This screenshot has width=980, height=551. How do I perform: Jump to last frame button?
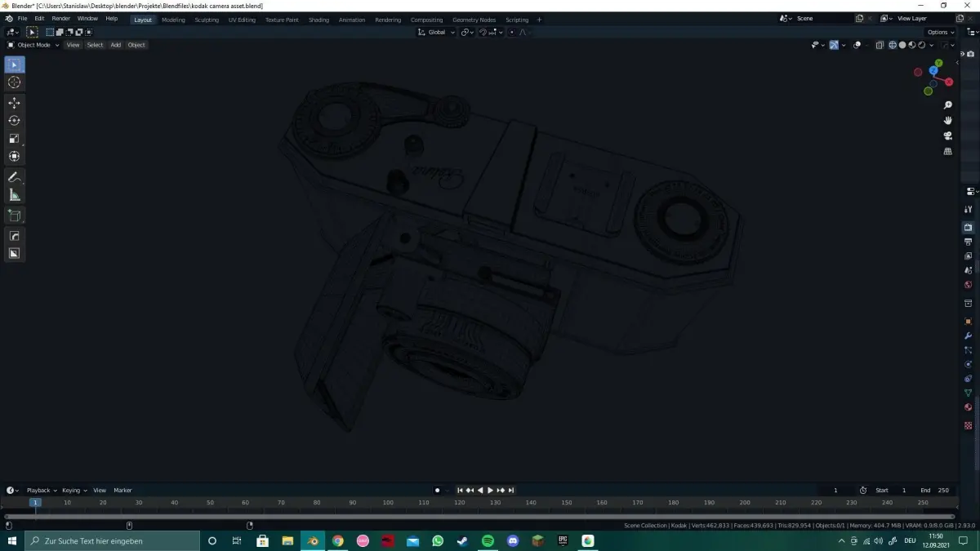pyautogui.click(x=511, y=491)
